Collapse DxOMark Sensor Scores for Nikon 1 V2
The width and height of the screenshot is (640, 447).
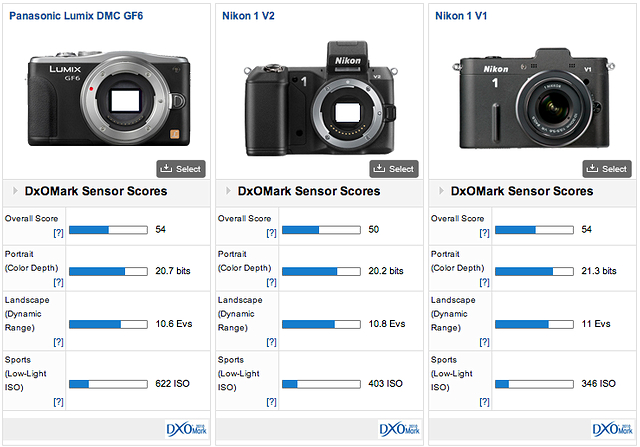pyautogui.click(x=228, y=191)
